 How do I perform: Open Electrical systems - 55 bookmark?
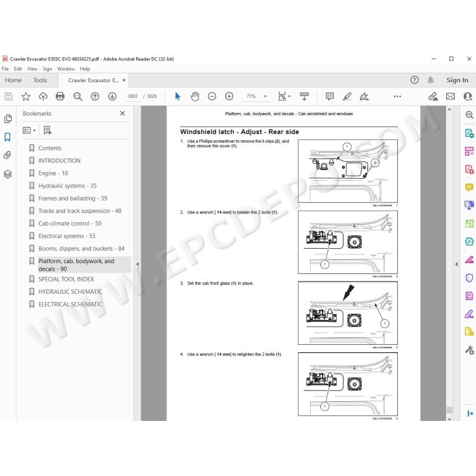pos(67,236)
